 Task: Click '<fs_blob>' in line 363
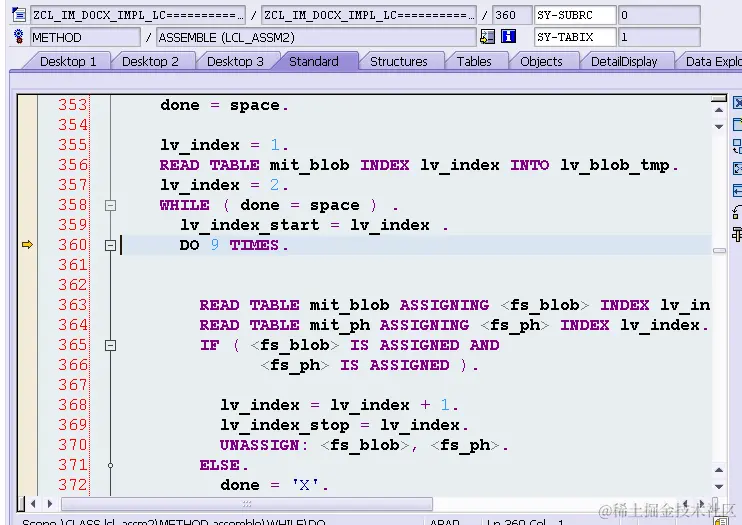[x=545, y=305]
